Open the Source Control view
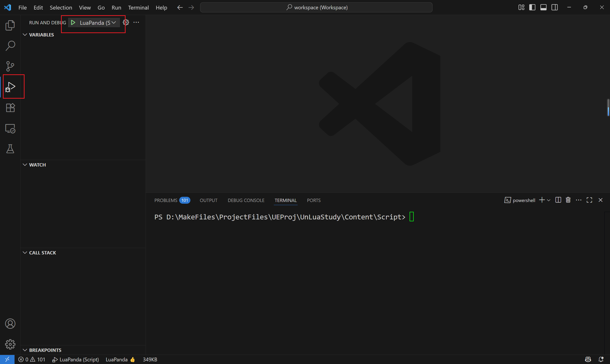The image size is (610, 364). click(x=10, y=66)
